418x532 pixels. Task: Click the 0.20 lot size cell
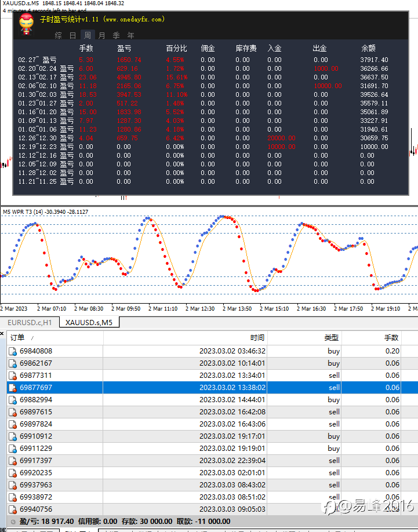pyautogui.click(x=392, y=351)
